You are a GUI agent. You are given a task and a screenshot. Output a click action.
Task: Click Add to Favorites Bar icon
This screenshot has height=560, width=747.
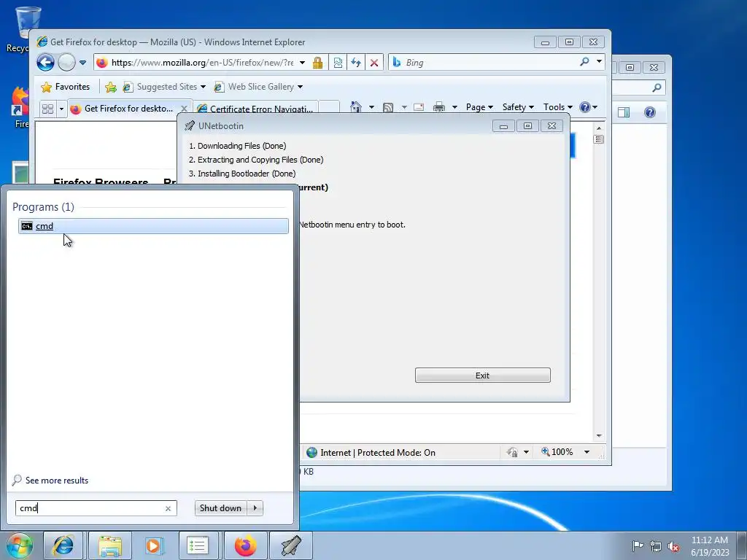tap(111, 87)
